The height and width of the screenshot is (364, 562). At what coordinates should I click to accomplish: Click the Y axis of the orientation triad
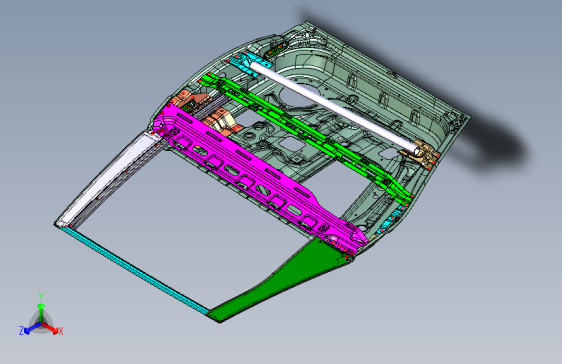tap(41, 308)
